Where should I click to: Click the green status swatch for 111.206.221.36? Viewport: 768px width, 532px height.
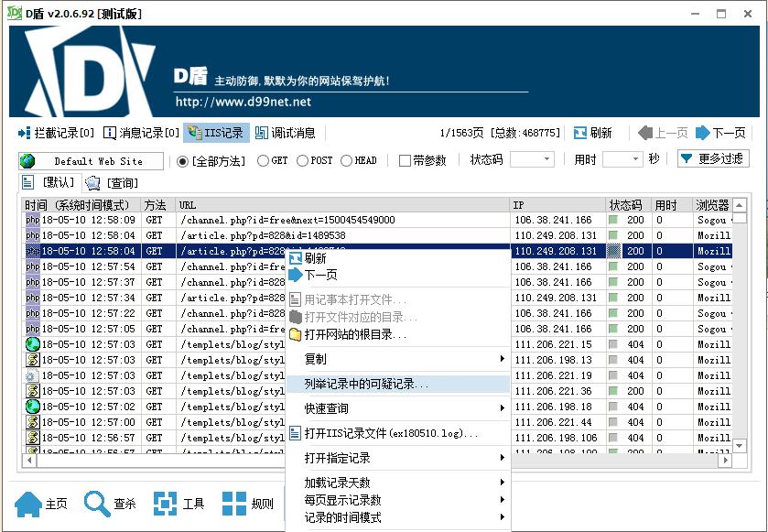click(612, 391)
